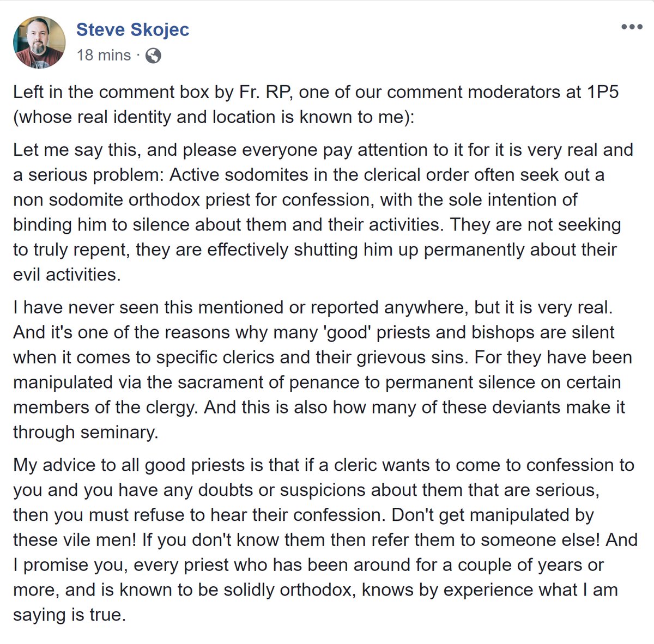Image resolution: width=654 pixels, height=644 pixels.
Task: Open the three-dot post options menu
Action: coord(632,27)
